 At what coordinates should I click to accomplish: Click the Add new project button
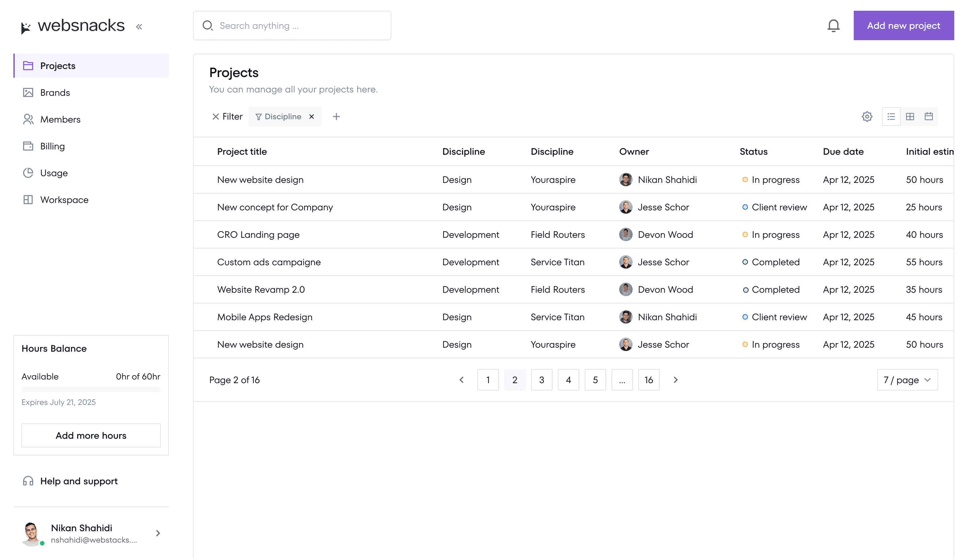[903, 25]
